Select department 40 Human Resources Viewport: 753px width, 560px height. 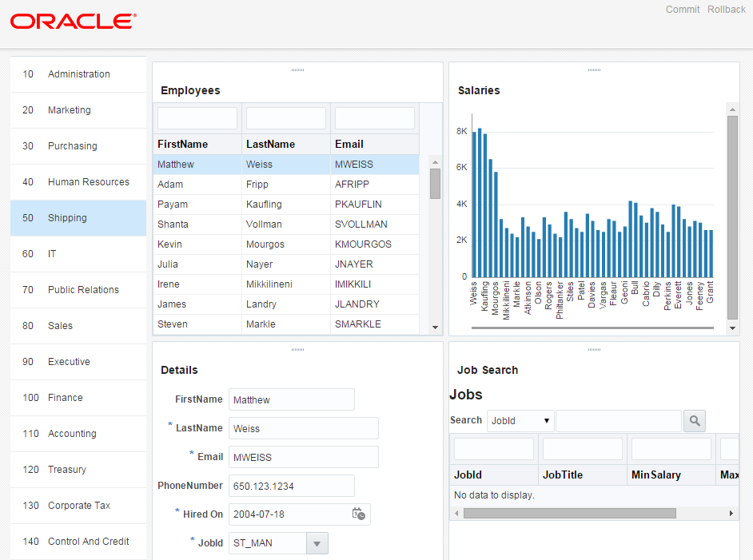(x=78, y=182)
